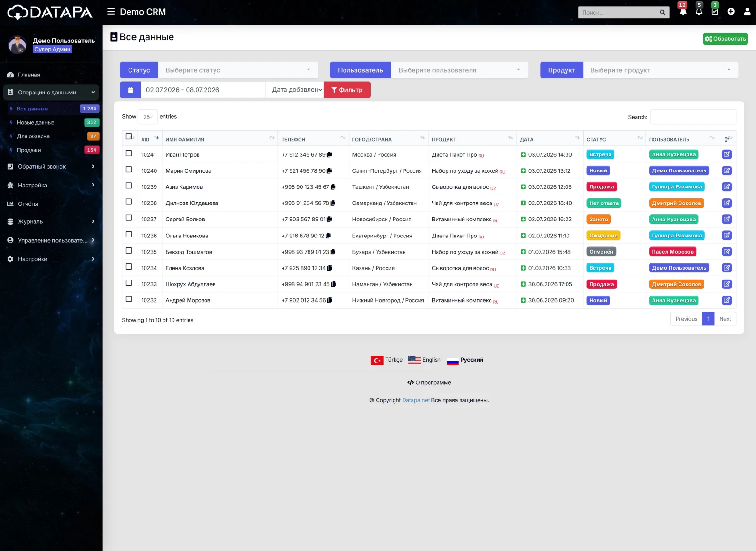The width and height of the screenshot is (756, 551).
Task: Open the Дата добавления type dropdown
Action: tap(294, 90)
